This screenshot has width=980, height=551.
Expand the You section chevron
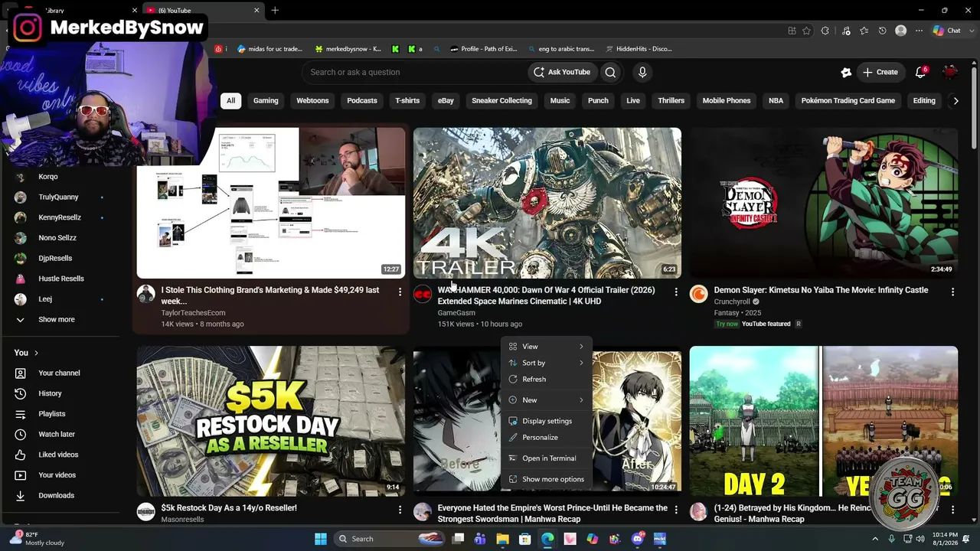coord(36,353)
